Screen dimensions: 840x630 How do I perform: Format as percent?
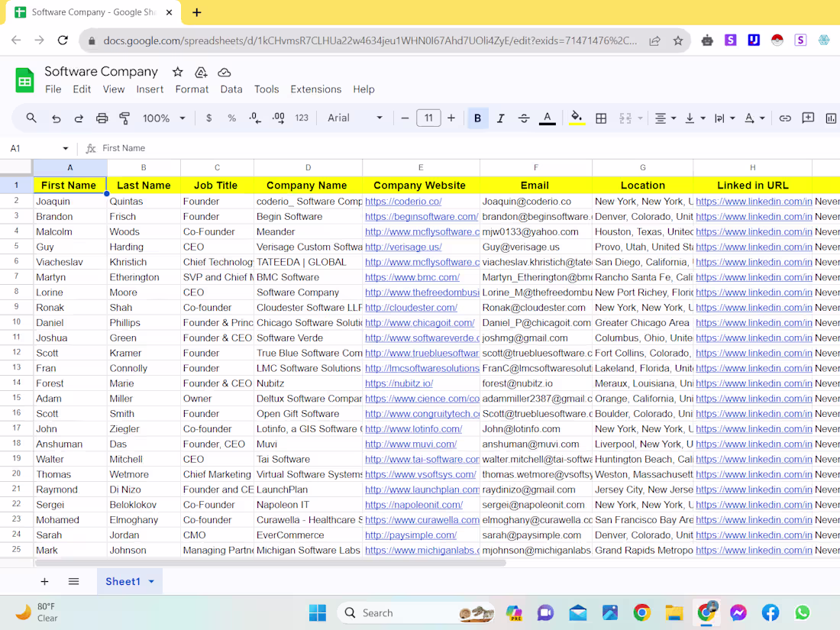point(231,118)
